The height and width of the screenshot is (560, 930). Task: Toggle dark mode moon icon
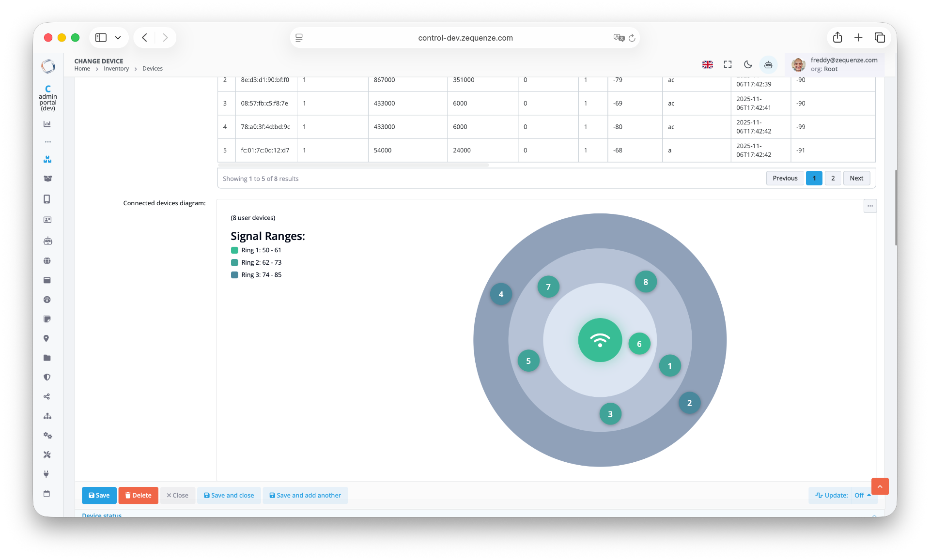point(748,64)
